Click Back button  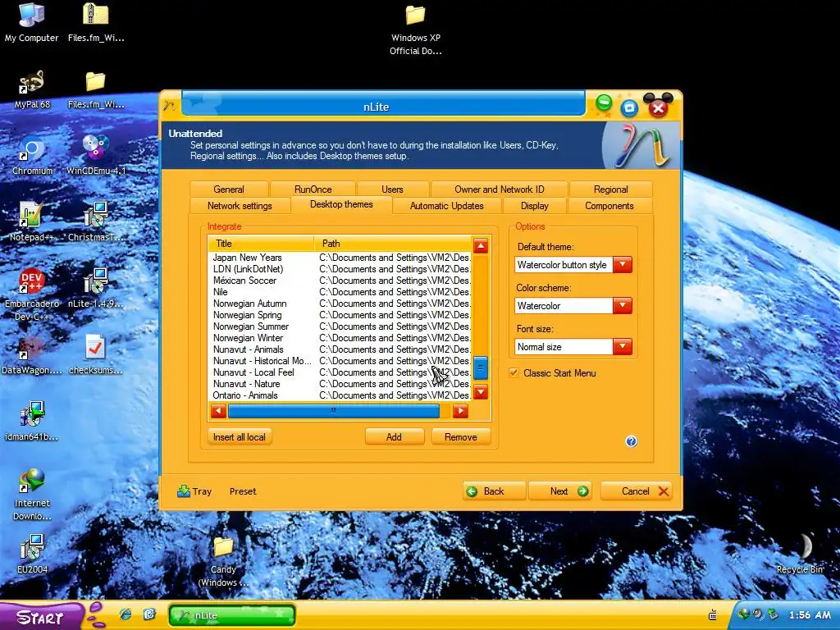(x=494, y=491)
